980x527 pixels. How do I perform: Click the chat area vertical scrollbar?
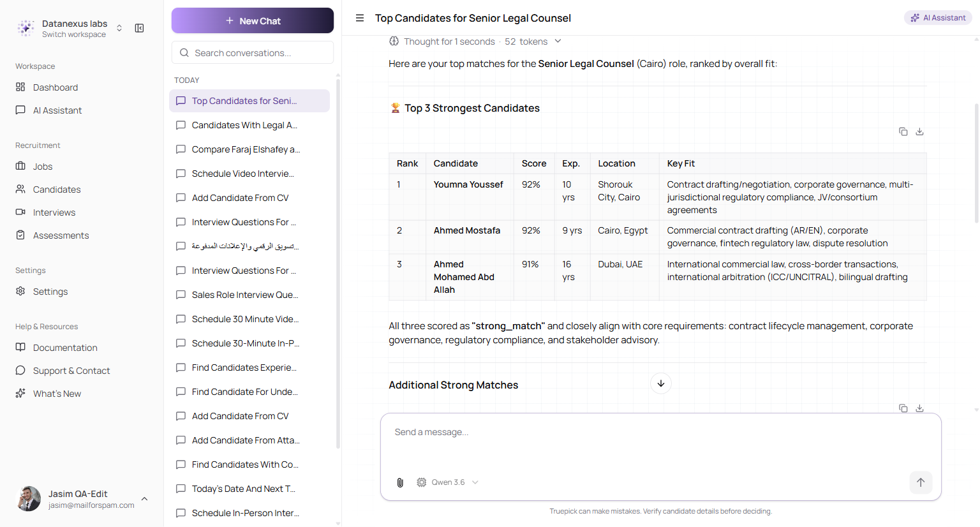(976, 163)
